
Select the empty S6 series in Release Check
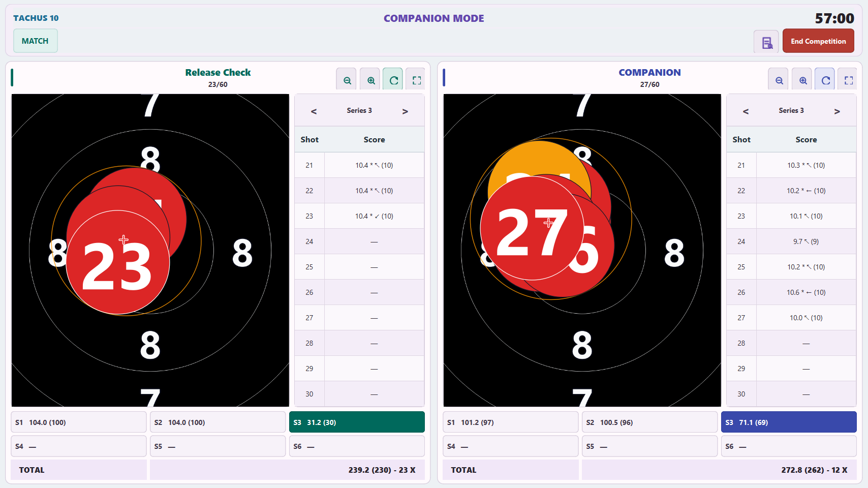(357, 446)
